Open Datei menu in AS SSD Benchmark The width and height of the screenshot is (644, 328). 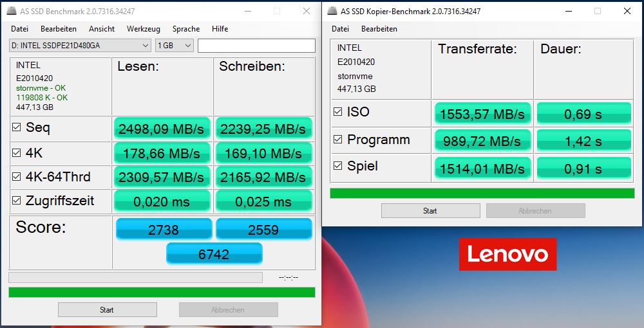click(20, 29)
